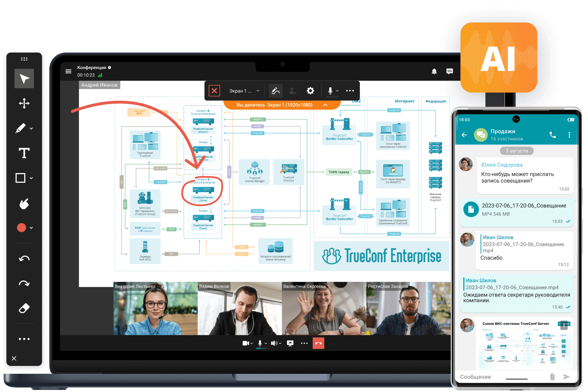Redo the annotation stroke
583x392 pixels.
point(24,283)
